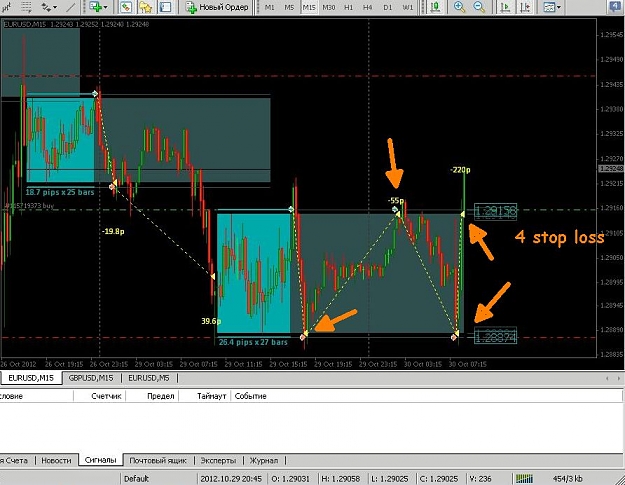This screenshot has width=625, height=485.
Task: Select candlestick chart type icon
Action: 436,7
